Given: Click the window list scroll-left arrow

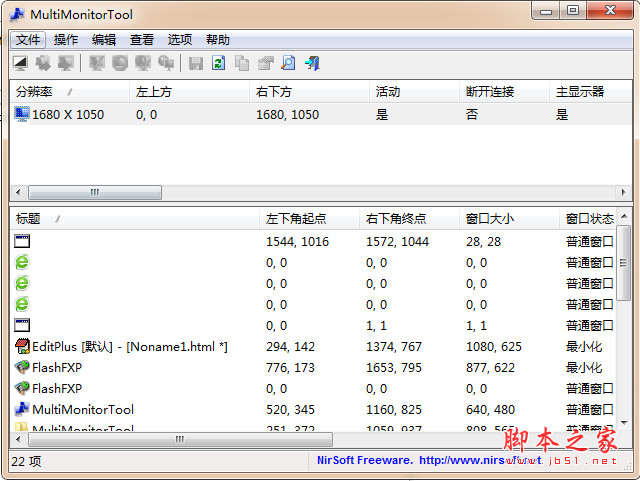Looking at the screenshot, I should click(18, 439).
